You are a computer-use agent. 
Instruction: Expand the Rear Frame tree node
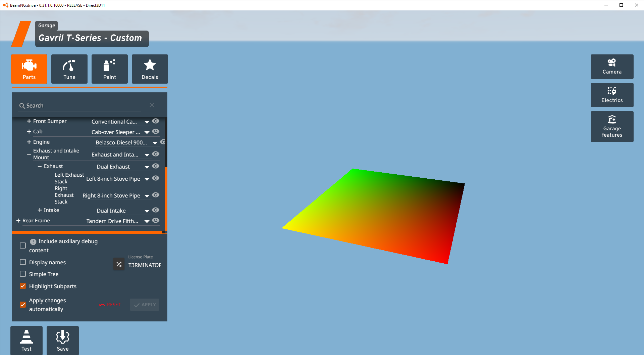[18, 221]
